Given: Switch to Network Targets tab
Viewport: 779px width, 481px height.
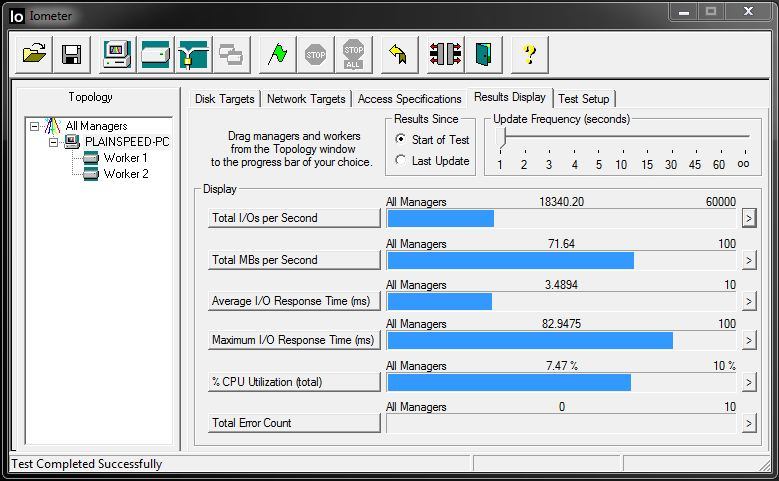Looking at the screenshot, I should pos(306,99).
